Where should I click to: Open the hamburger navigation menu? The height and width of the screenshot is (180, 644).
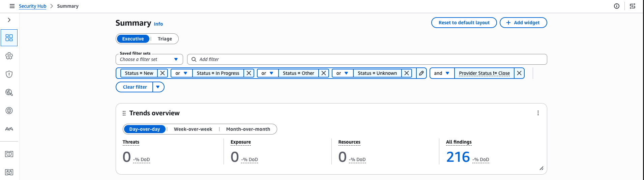pos(12,6)
